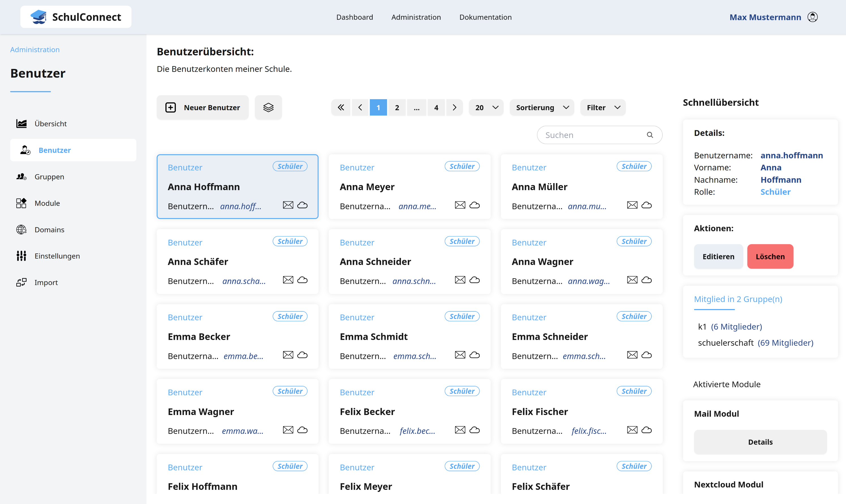Viewport: 846px width, 504px height.
Task: Open group schuelerschaft (69 Mitglieder)
Action: point(756,343)
